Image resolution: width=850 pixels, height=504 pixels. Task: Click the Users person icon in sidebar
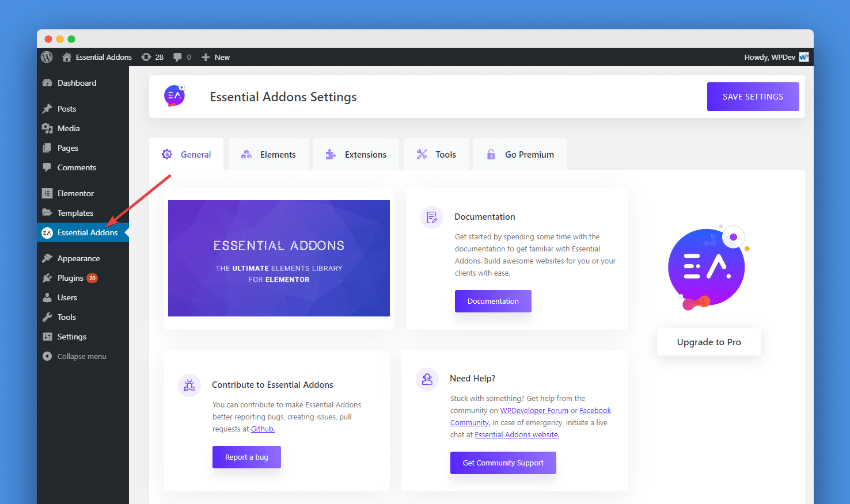pyautogui.click(x=47, y=297)
